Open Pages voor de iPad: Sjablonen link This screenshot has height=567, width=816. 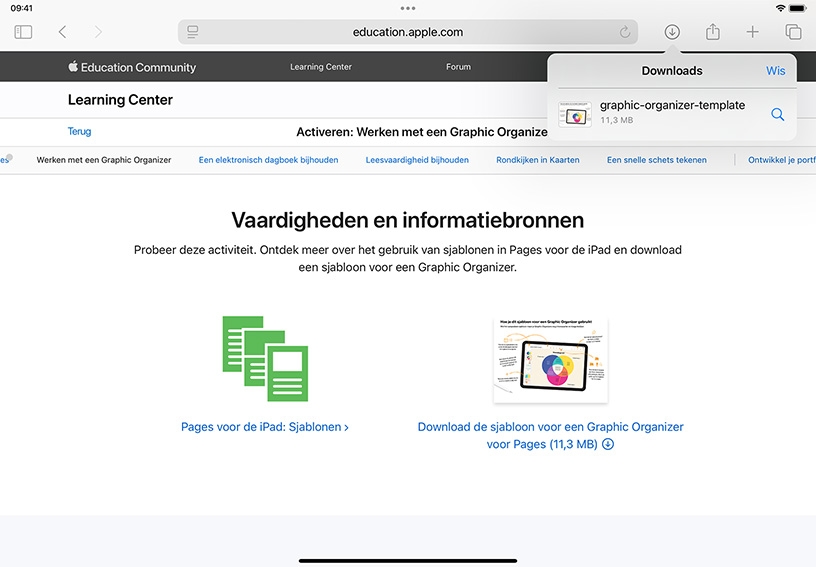265,427
